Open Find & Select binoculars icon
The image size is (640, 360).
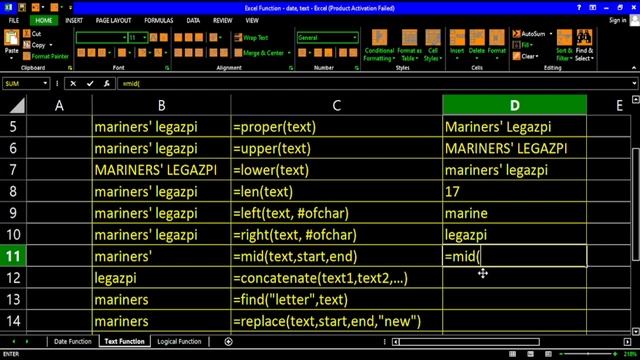pyautogui.click(x=584, y=38)
